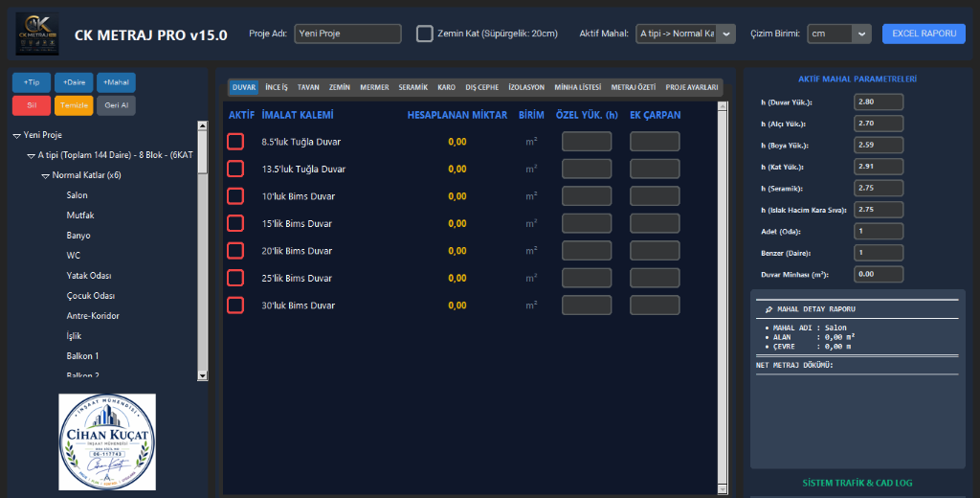Click the CK Metraj logo icon
Viewport: 980px width, 498px height.
click(37, 34)
